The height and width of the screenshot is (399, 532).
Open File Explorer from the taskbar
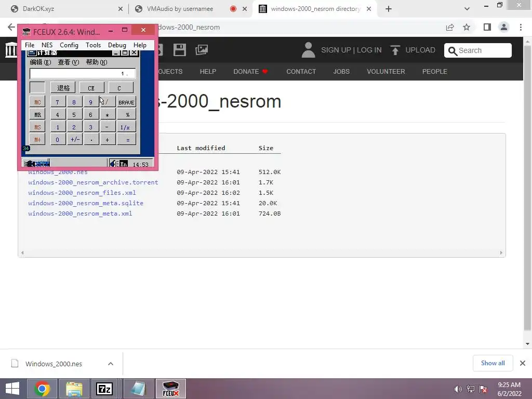74,389
